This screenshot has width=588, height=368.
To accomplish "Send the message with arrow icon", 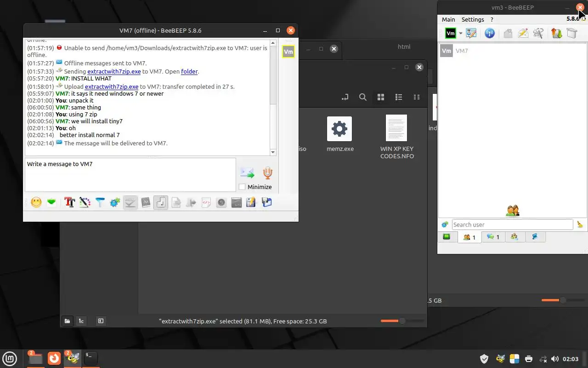I will click(247, 173).
